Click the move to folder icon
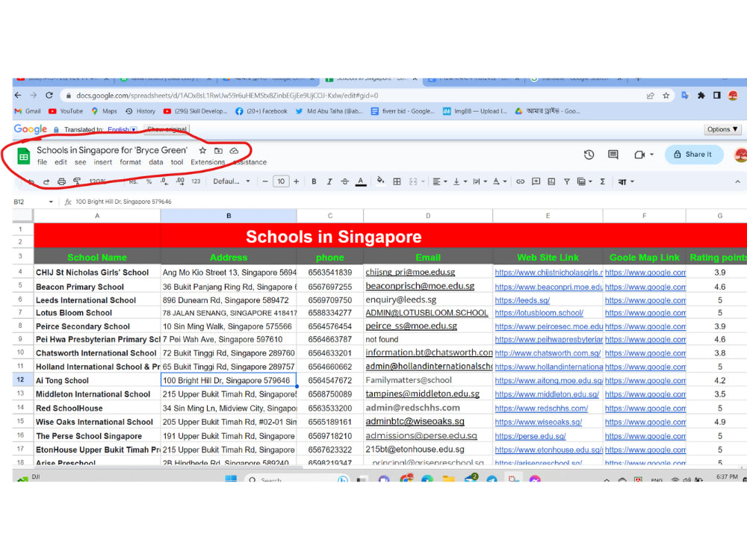747x560 pixels. (x=218, y=151)
